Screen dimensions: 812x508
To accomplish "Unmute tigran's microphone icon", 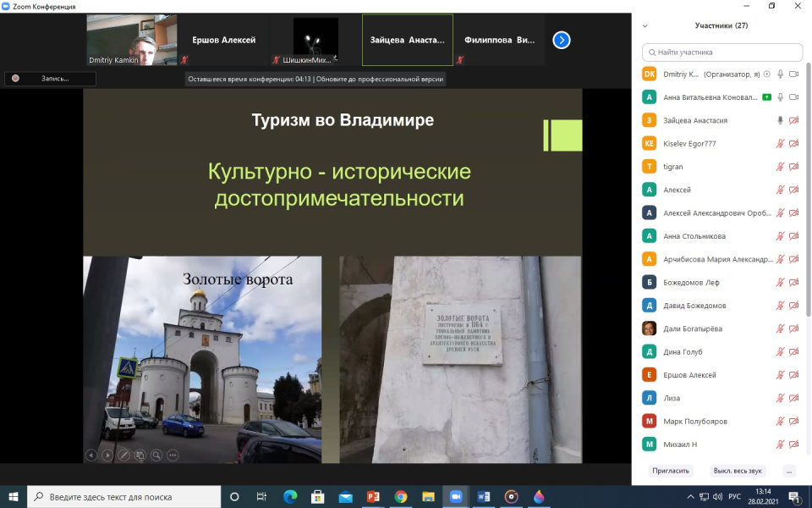I will (x=780, y=167).
